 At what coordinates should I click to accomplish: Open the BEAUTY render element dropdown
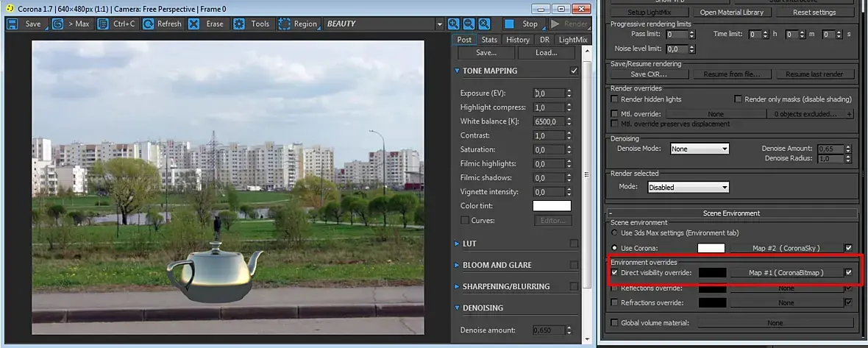click(383, 24)
